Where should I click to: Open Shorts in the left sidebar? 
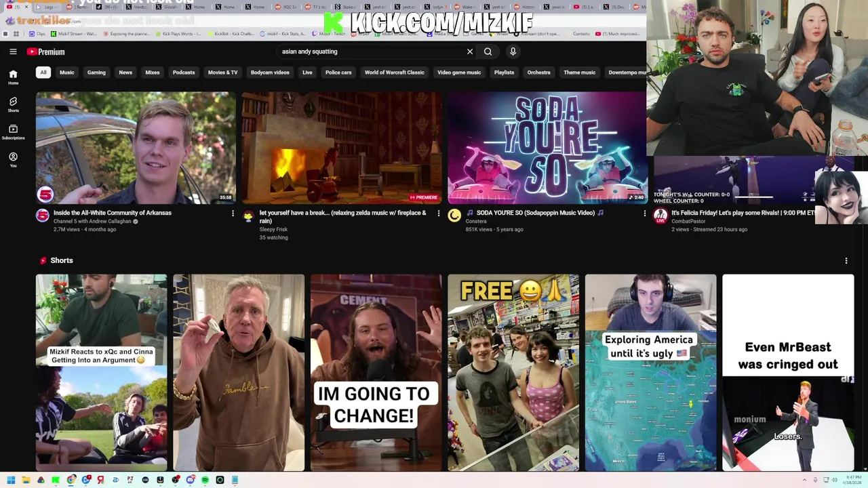click(13, 104)
